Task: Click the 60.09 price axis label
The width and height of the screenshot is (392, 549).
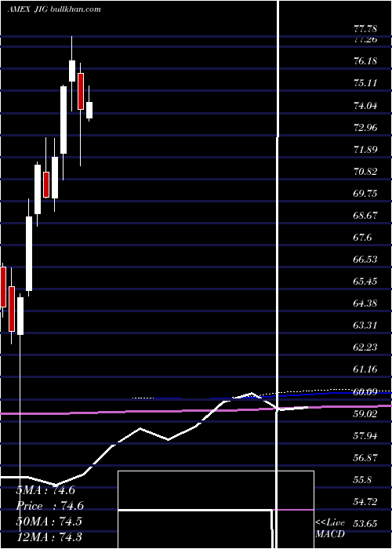Action: pyautogui.click(x=366, y=392)
